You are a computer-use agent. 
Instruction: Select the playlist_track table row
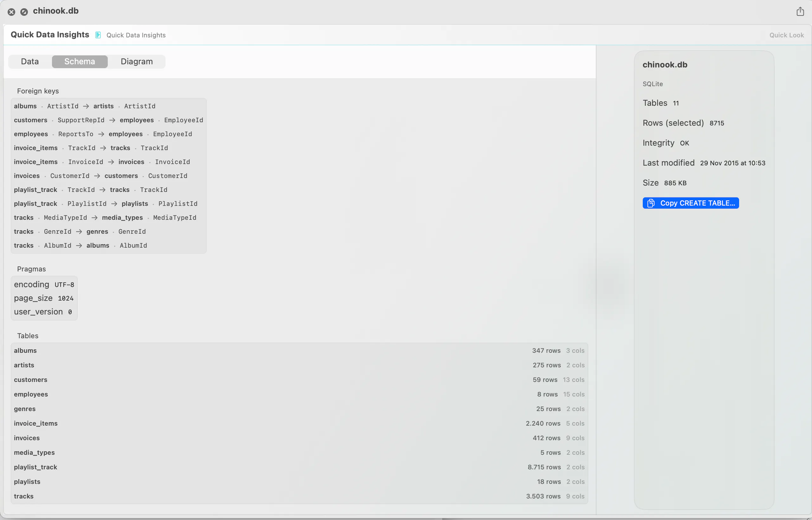click(299, 467)
